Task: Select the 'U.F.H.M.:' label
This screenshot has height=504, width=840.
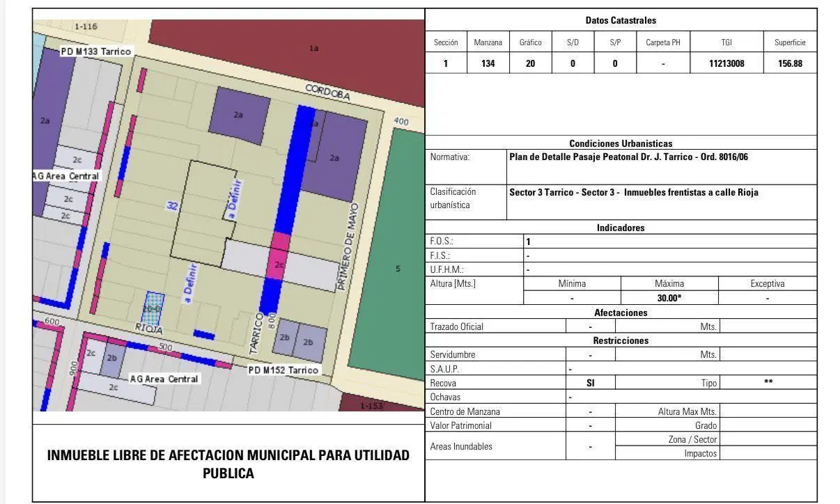Action: pos(447,269)
